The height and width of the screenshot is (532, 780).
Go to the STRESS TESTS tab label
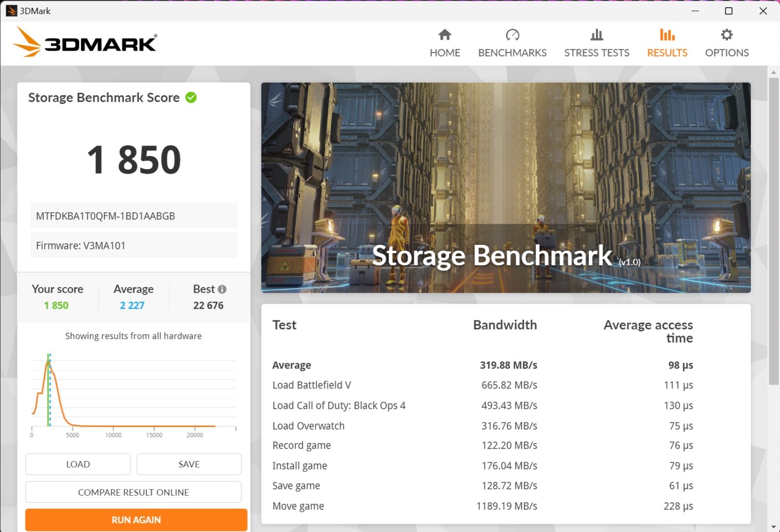(x=596, y=53)
